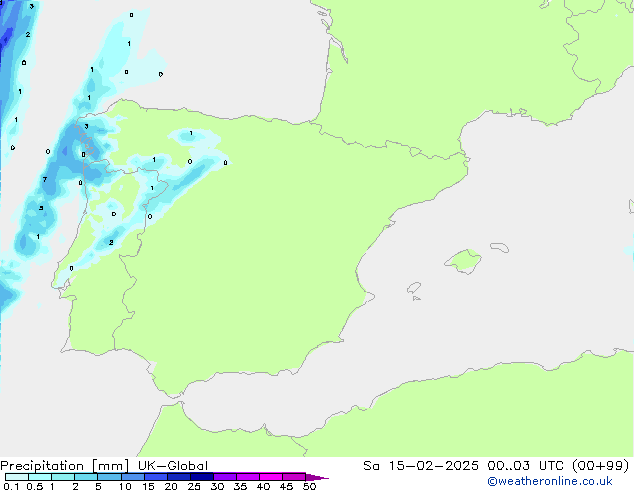Select the 35–40 mm legend swatch

point(247,477)
